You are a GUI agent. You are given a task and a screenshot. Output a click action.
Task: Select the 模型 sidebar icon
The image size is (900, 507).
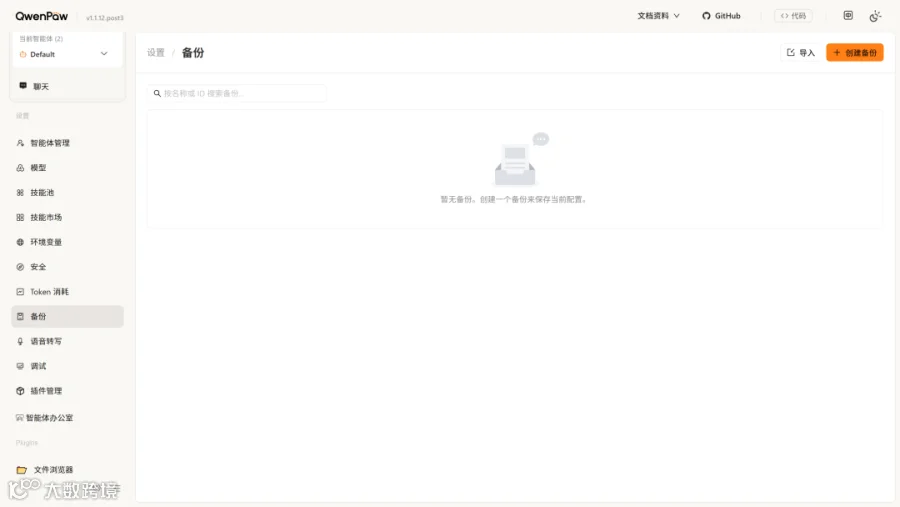[20, 168]
